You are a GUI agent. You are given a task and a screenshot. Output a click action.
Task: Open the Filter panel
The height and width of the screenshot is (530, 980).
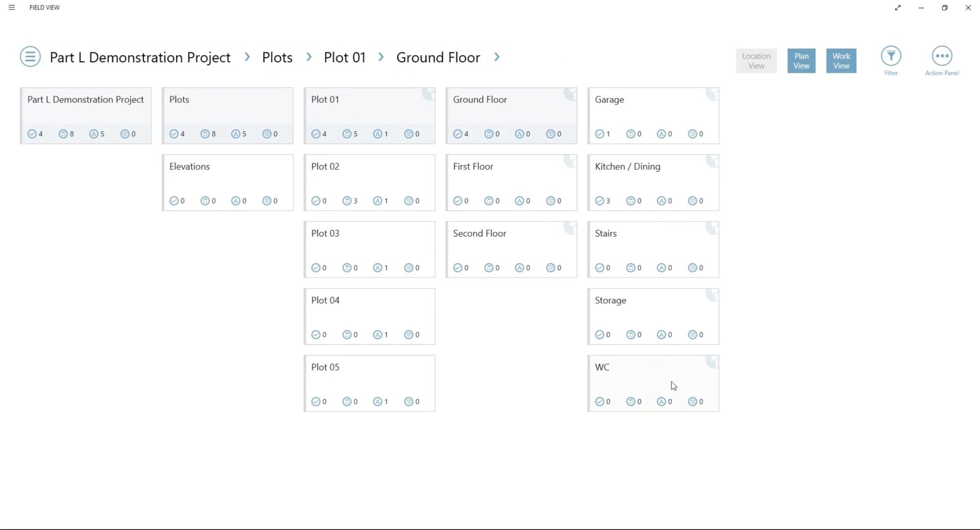(891, 56)
